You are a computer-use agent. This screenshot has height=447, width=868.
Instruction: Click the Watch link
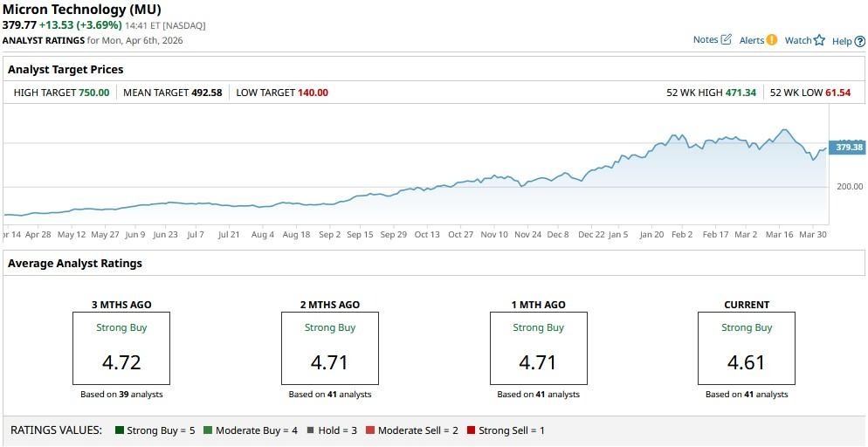pos(797,40)
